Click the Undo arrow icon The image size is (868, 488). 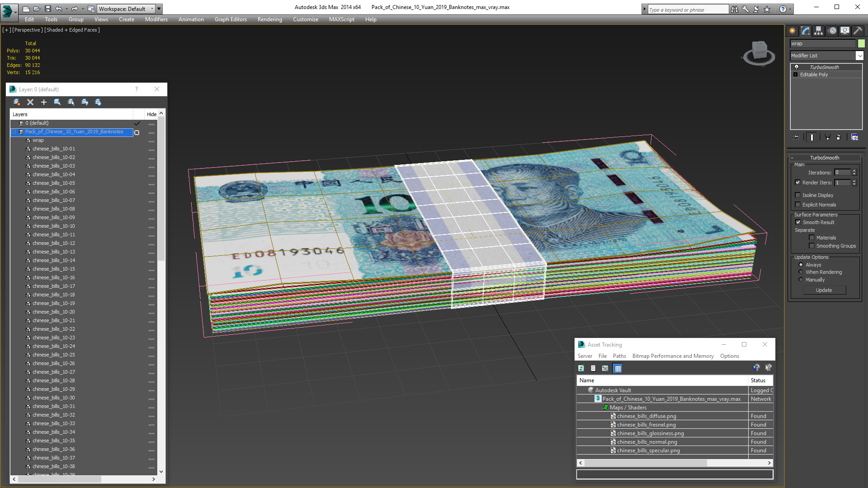click(58, 9)
